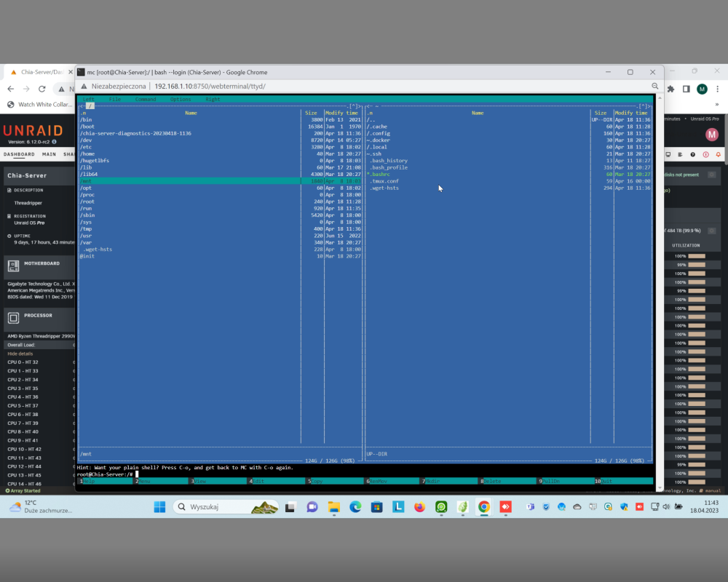Open Chrome profile M avatar
The image size is (728, 582).
click(x=702, y=89)
